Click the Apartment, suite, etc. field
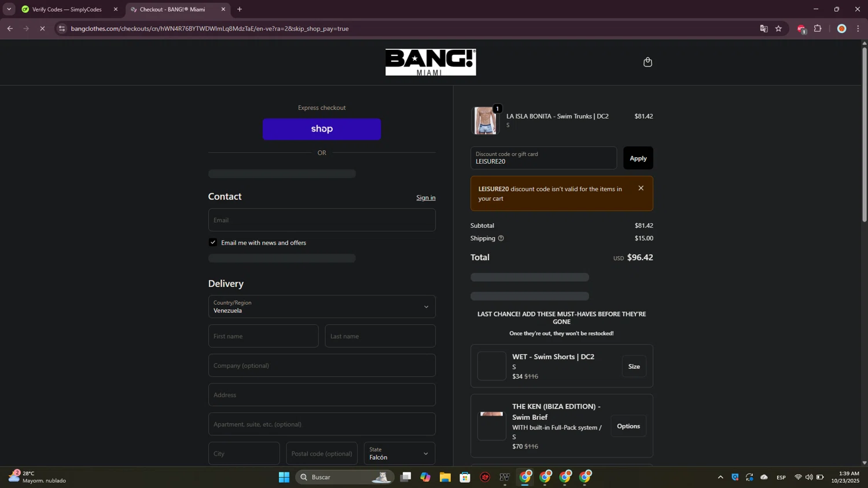Image resolution: width=868 pixels, height=488 pixels. pos(322,424)
